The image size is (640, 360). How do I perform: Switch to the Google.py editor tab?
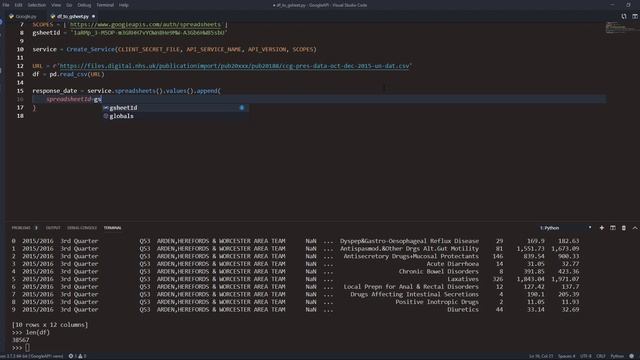pos(25,16)
